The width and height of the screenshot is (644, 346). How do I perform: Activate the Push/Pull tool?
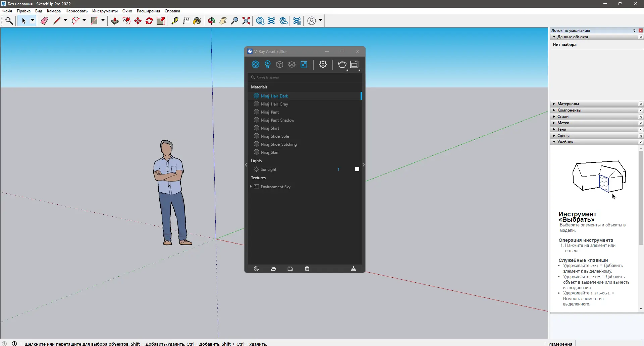[115, 21]
